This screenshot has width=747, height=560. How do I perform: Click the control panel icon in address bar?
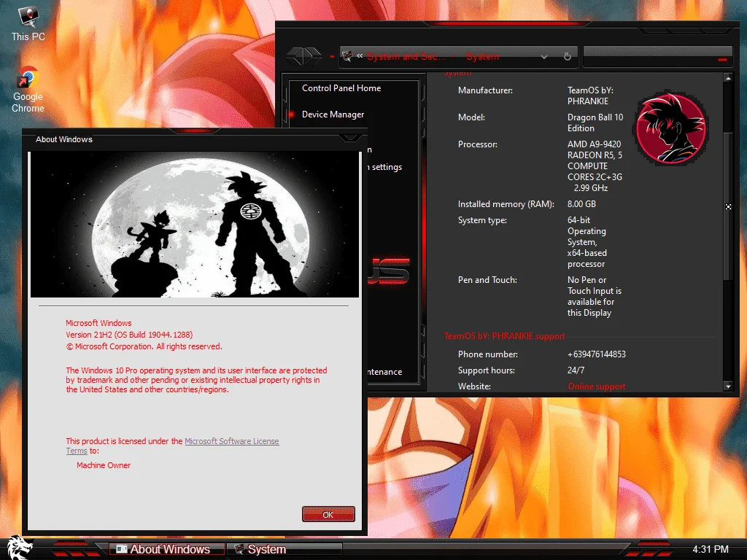[347, 56]
